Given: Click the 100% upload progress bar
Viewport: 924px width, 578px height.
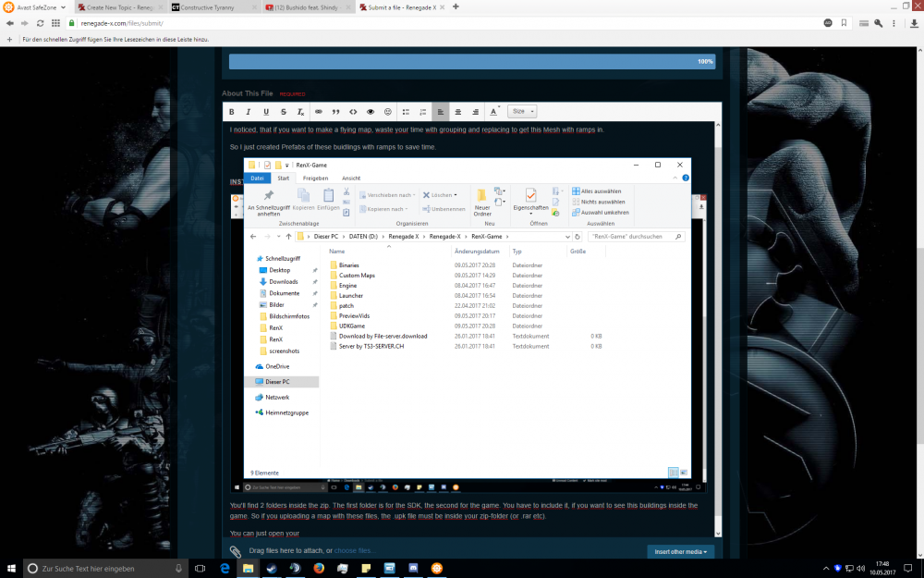Looking at the screenshot, I should point(472,61).
